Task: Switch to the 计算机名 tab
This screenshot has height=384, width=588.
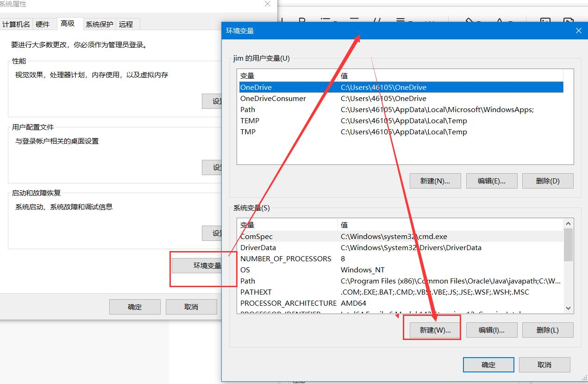Action: pyautogui.click(x=16, y=24)
